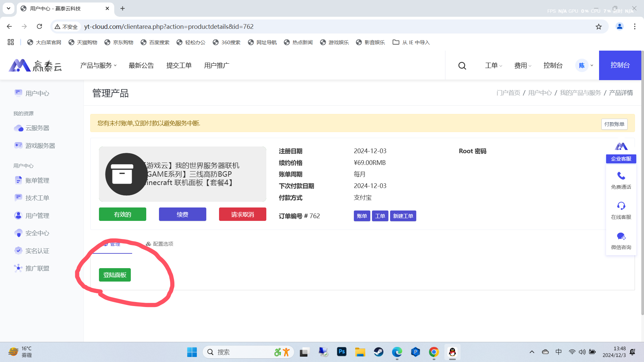644x362 pixels.
Task: Go to 账单管理 in sidebar
Action: click(32, 180)
